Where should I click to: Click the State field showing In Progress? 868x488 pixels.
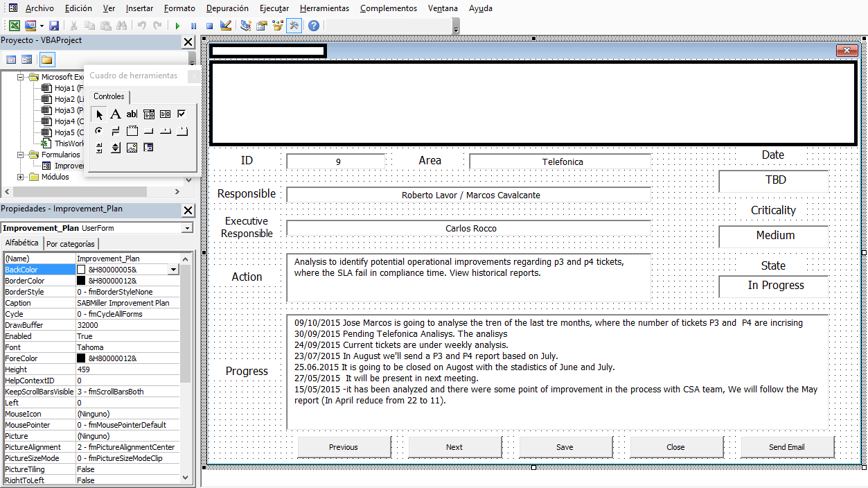(774, 287)
